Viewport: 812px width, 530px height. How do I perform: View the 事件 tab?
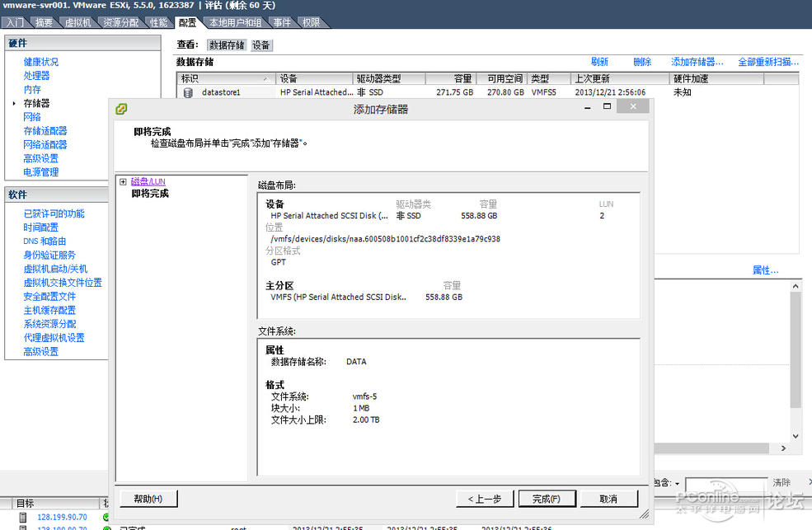(282, 22)
